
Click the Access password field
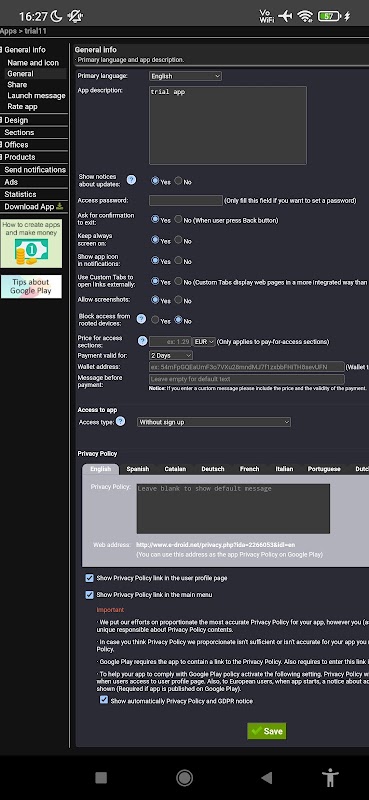186,201
